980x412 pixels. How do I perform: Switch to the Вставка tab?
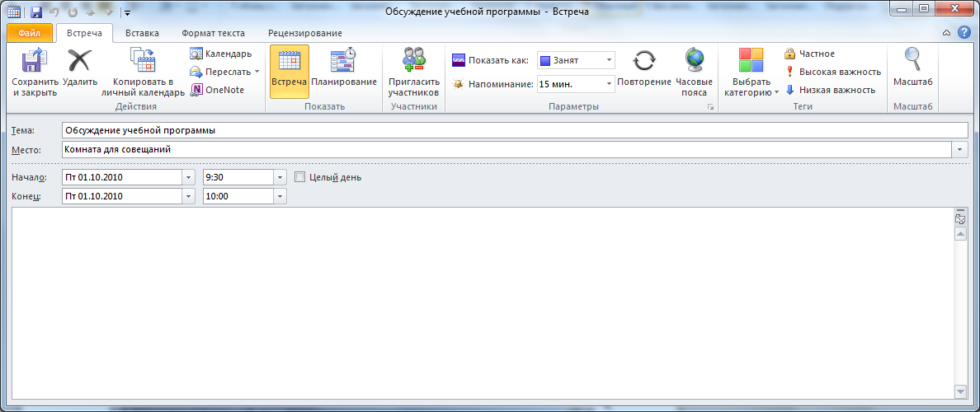click(x=142, y=33)
